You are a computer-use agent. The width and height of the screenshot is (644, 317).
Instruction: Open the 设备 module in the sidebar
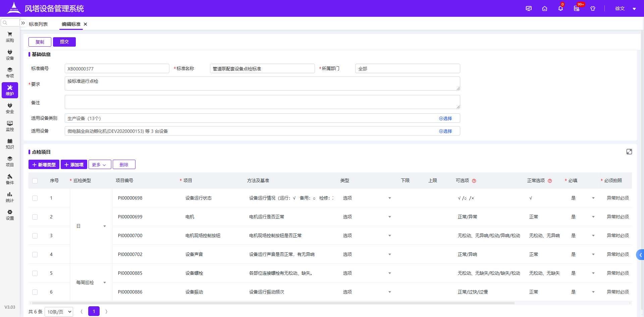point(10,55)
